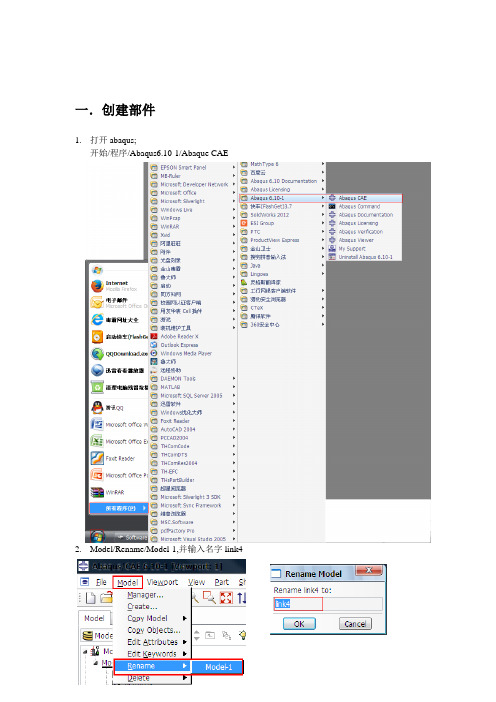
Task: Expand ProductView Express folder
Action: click(x=282, y=240)
